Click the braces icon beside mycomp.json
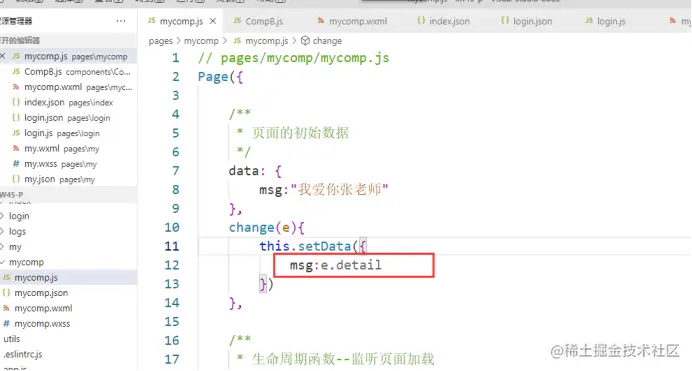This screenshot has width=692, height=371. [6, 292]
